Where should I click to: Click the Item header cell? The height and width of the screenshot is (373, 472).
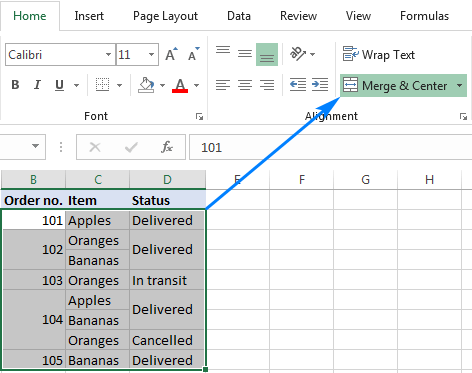98,200
